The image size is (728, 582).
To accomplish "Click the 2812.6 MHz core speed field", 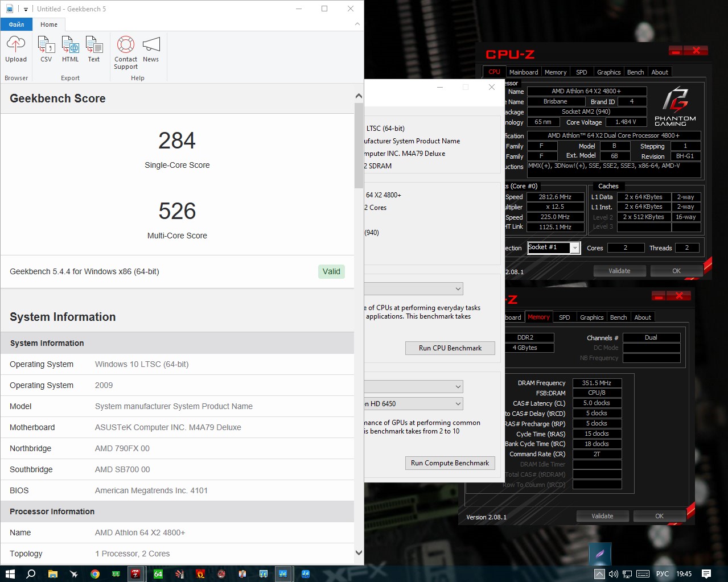I will pos(555,197).
